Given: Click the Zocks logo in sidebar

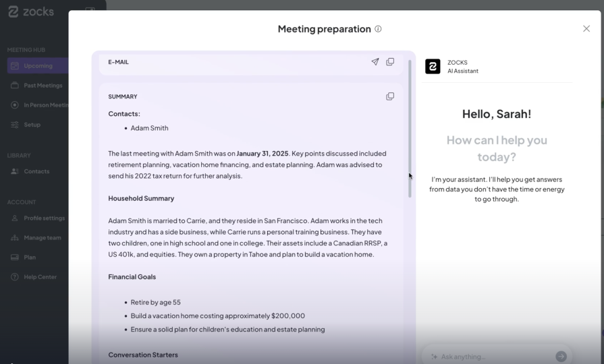Looking at the screenshot, I should point(31,11).
